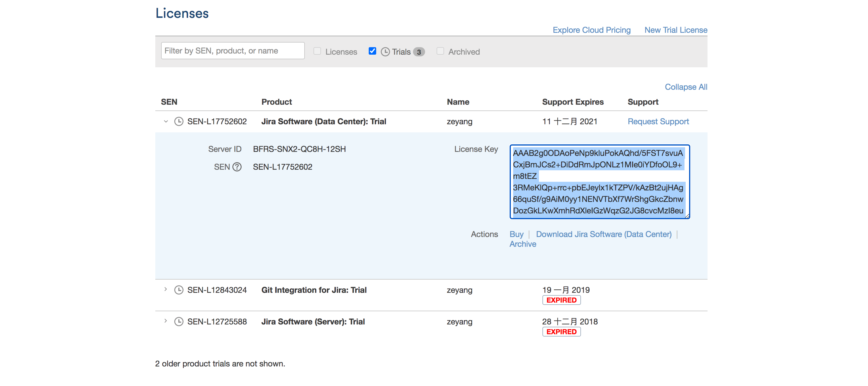This screenshot has width=868, height=386.
Task: Expand the Jira Software (Server) Trial row
Action: tap(165, 321)
